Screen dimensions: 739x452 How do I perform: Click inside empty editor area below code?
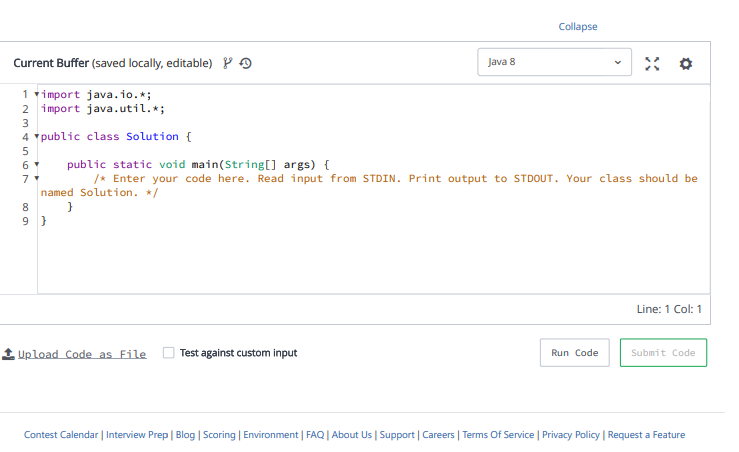[x=372, y=259]
